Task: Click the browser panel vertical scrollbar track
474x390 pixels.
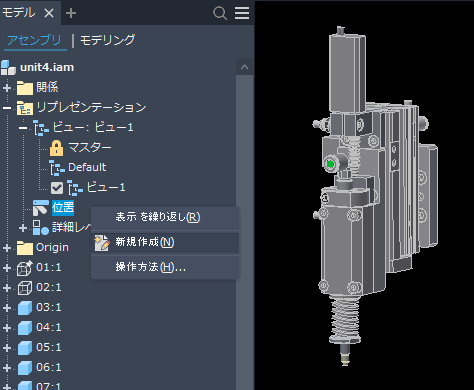Action: pos(244,233)
